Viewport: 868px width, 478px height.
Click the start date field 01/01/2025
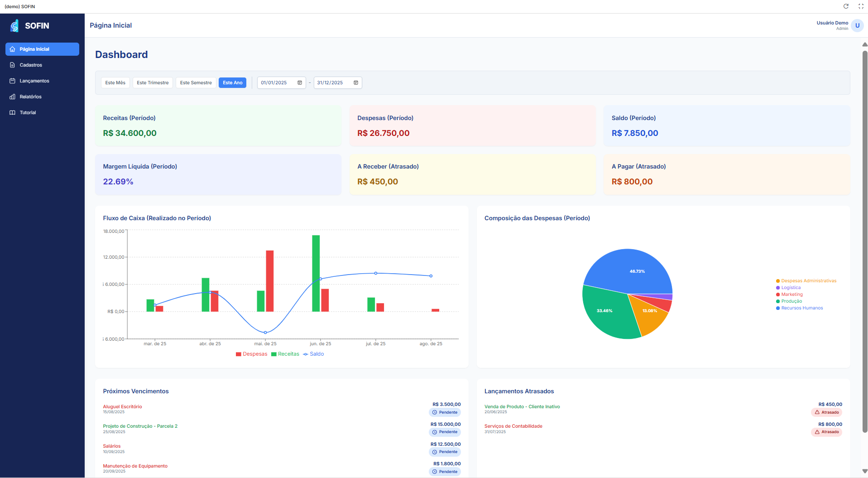[x=282, y=83]
